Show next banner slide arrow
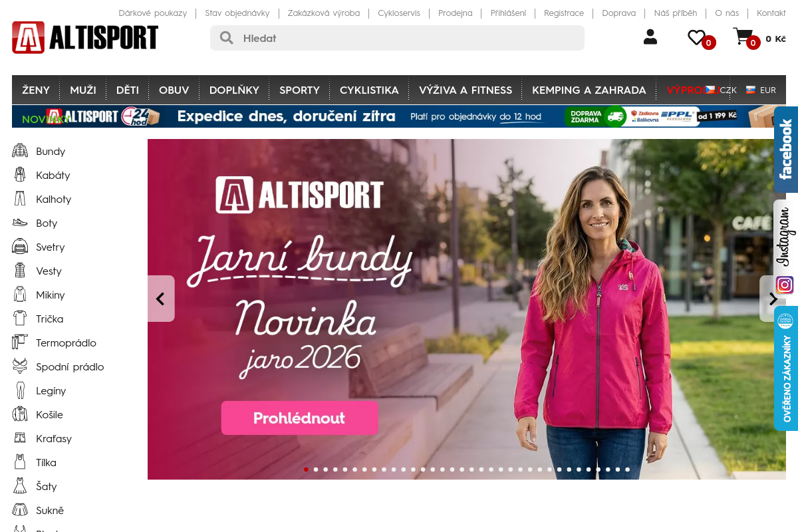Image resolution: width=798 pixels, height=532 pixels. (773, 299)
